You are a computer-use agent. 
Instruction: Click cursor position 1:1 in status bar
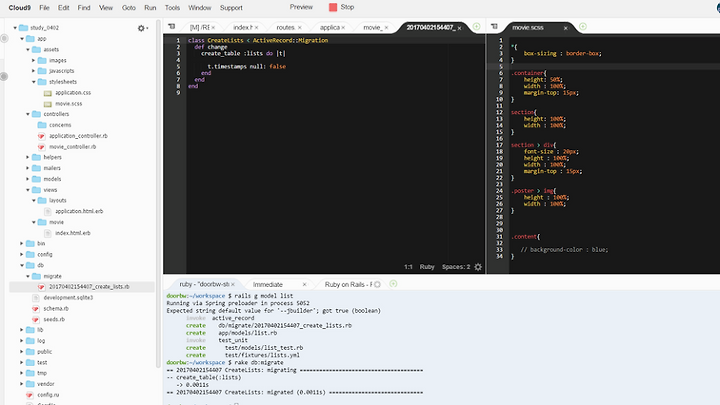(x=408, y=267)
